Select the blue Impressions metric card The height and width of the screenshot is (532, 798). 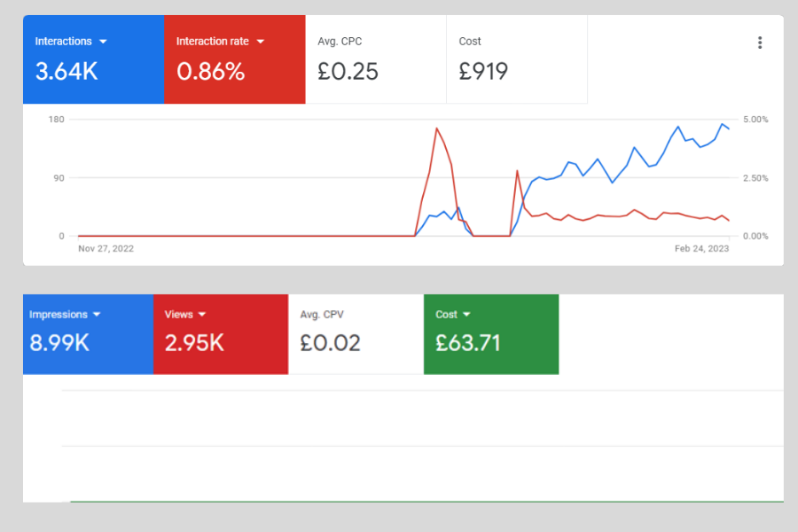click(x=88, y=334)
